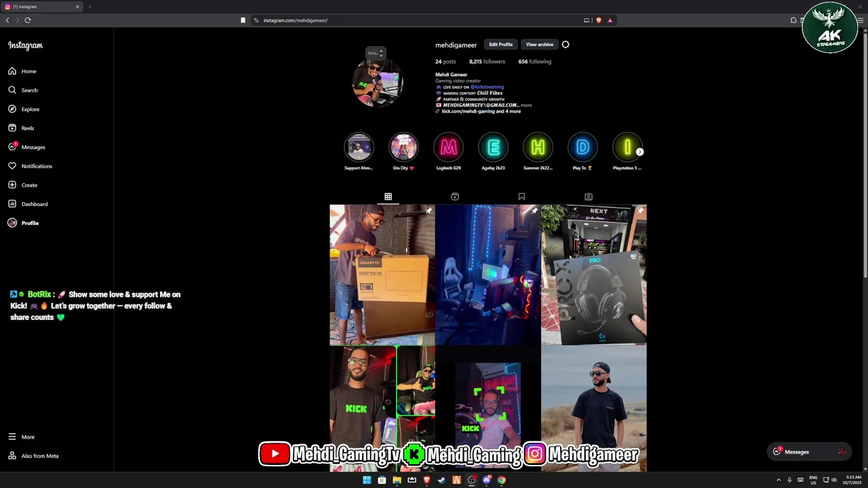Image resolution: width=868 pixels, height=488 pixels.
Task: Open Search in Instagram sidebar
Action: point(23,90)
